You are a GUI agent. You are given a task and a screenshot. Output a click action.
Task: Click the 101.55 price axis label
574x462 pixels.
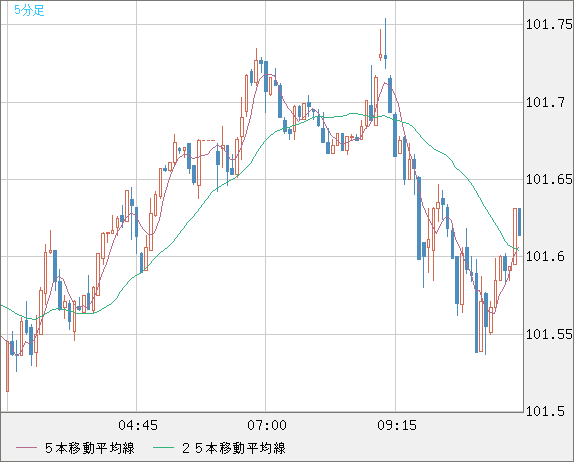click(549, 334)
